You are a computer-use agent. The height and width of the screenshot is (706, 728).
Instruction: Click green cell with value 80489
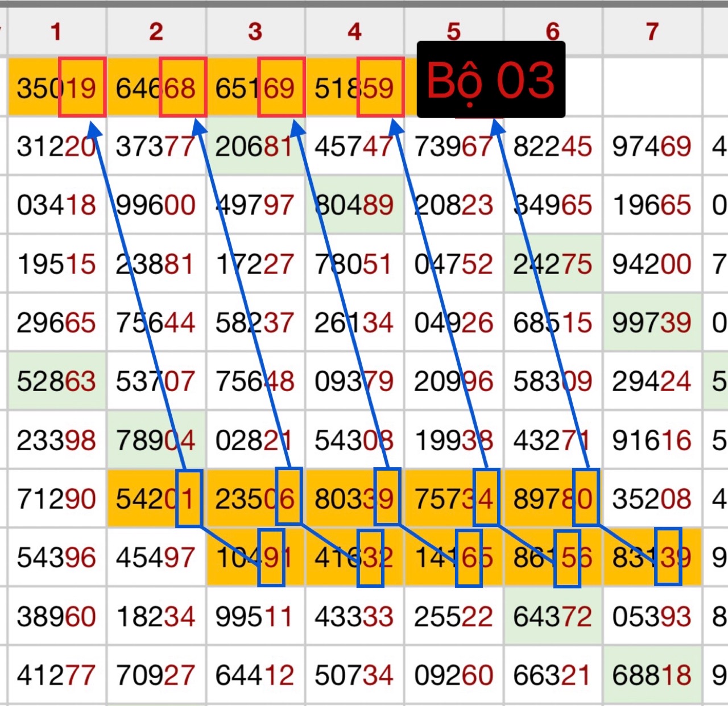(355, 205)
